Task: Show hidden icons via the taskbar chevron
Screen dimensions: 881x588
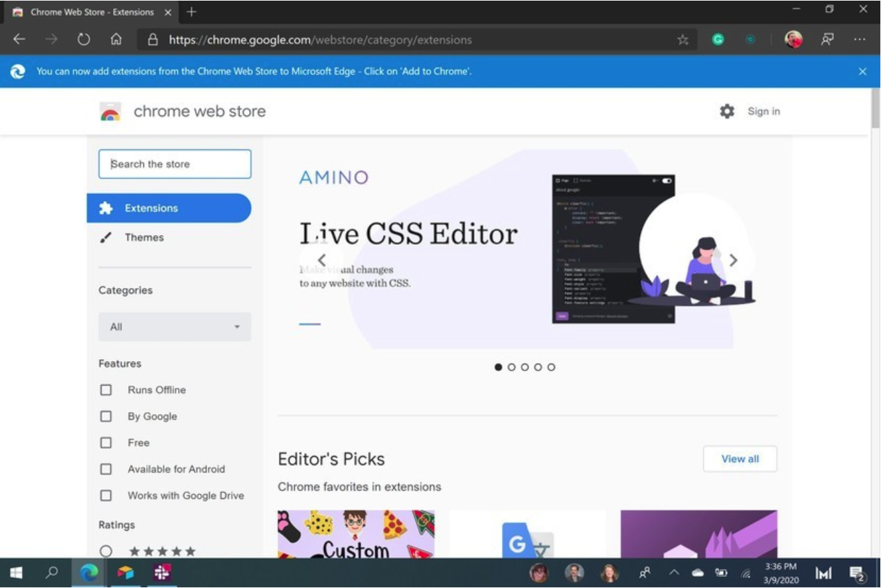Action: pos(674,571)
